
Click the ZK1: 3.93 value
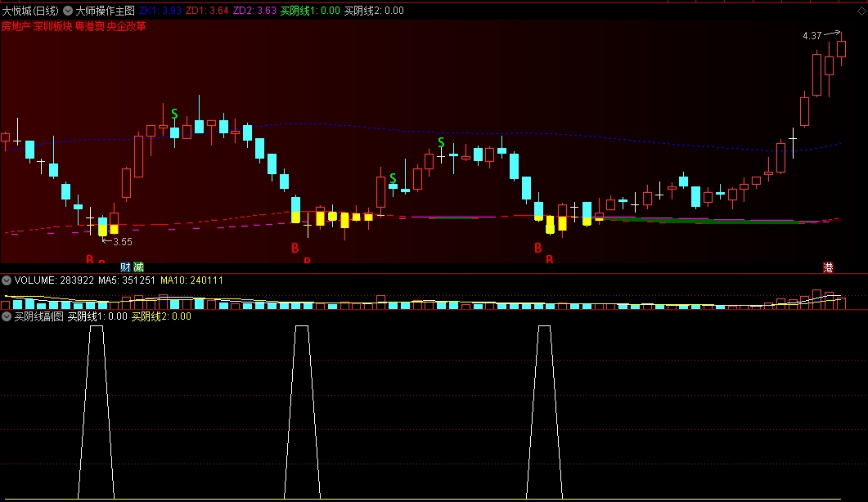click(x=160, y=11)
